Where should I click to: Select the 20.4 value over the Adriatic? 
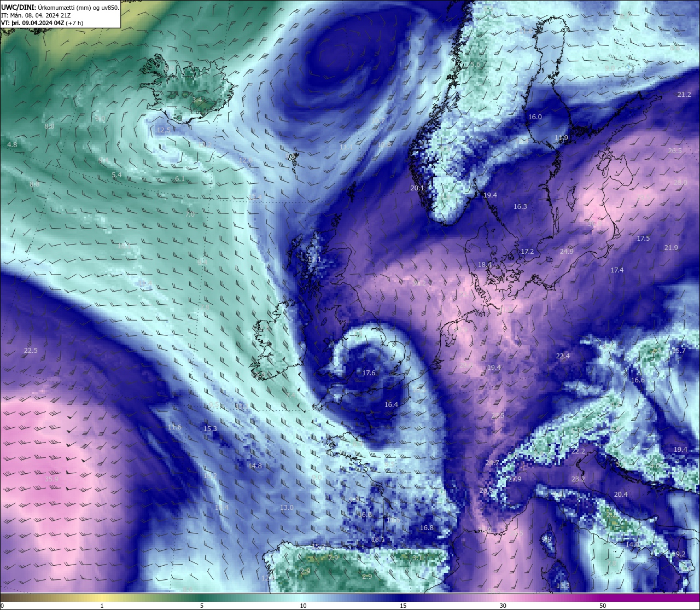point(621,495)
